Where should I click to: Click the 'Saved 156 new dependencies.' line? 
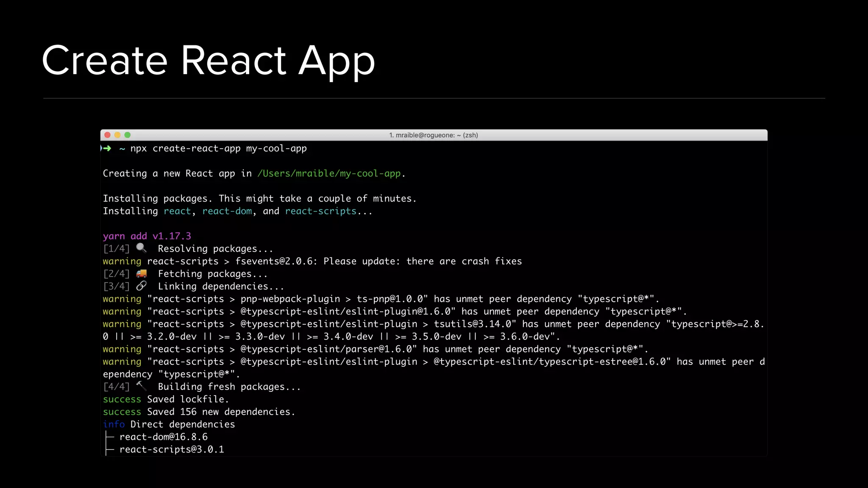tap(199, 412)
